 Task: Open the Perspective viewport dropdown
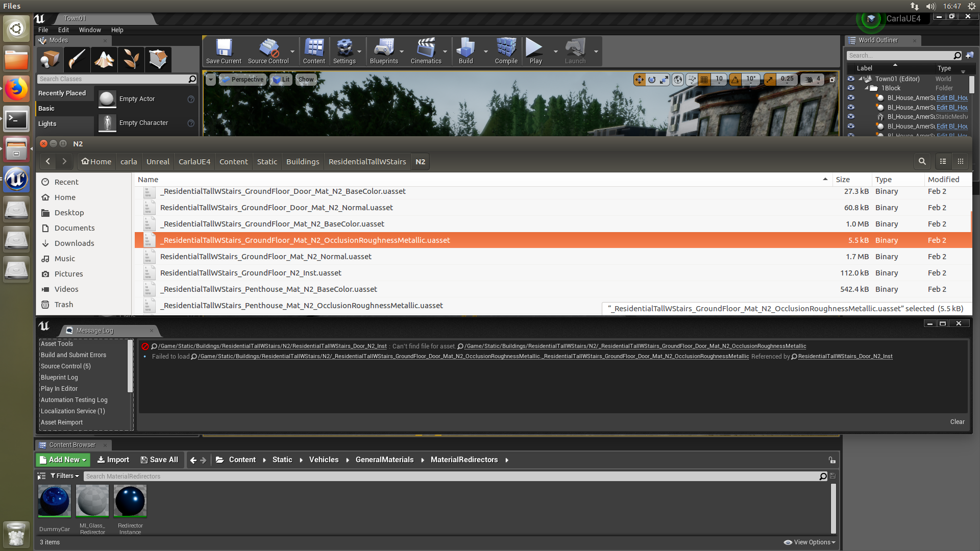coord(243,80)
